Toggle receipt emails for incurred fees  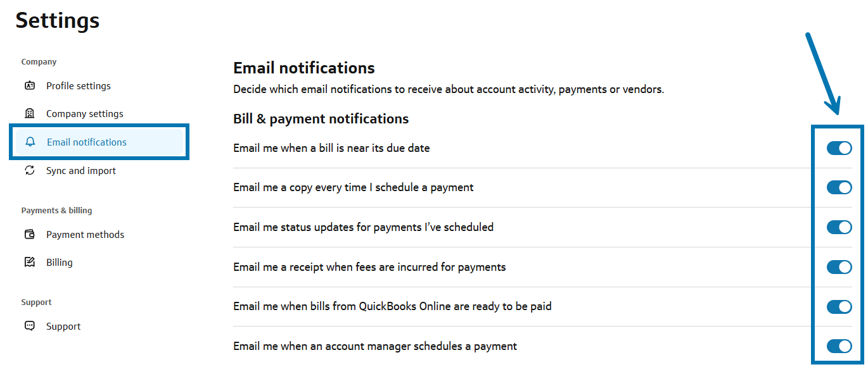click(x=839, y=267)
